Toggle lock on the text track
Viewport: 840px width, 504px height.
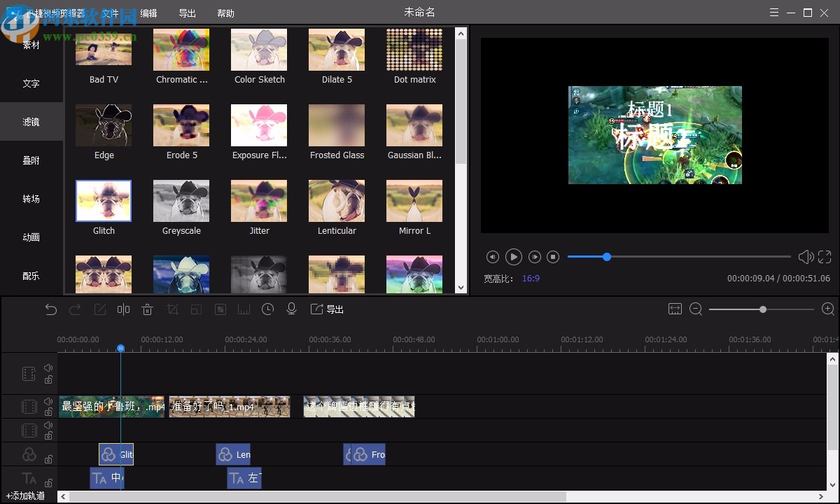click(48, 483)
